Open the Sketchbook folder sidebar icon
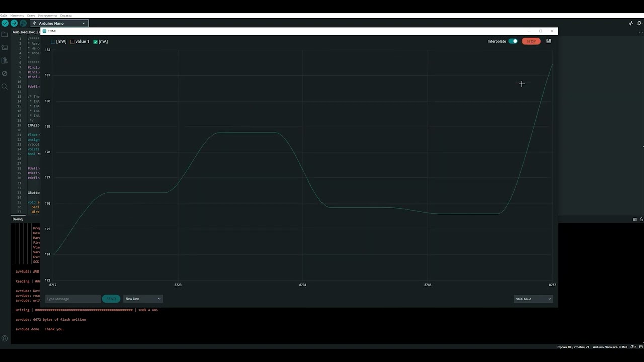The width and height of the screenshot is (644, 362). (5, 34)
